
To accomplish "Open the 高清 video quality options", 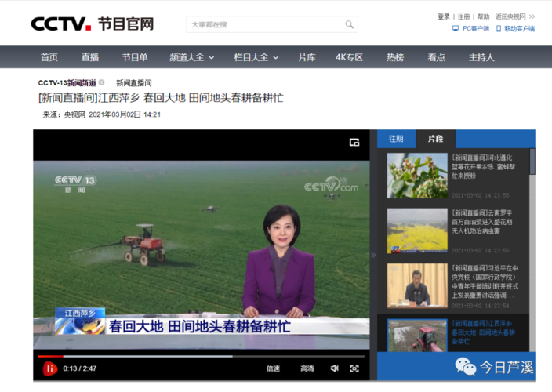I will click(x=307, y=368).
